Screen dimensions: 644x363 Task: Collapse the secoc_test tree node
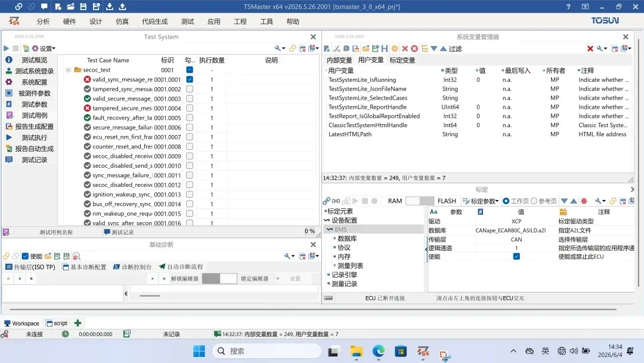pyautogui.click(x=68, y=70)
